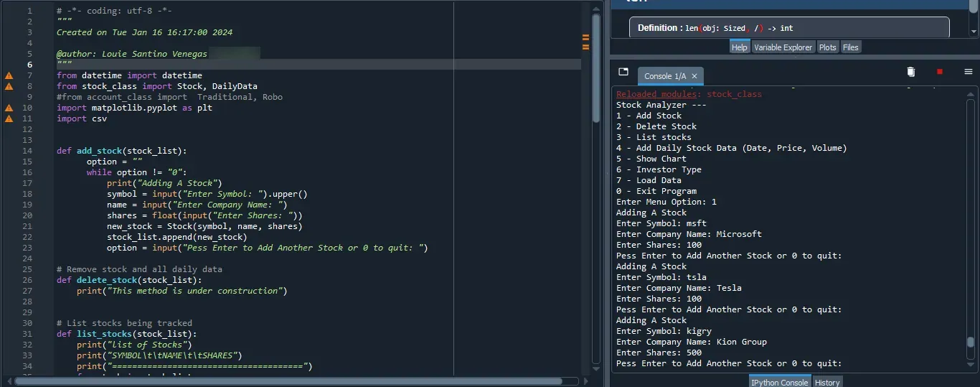Click the 'def delete_stock(stock_list):' line
Screen dimensions: 980x387
129,280
